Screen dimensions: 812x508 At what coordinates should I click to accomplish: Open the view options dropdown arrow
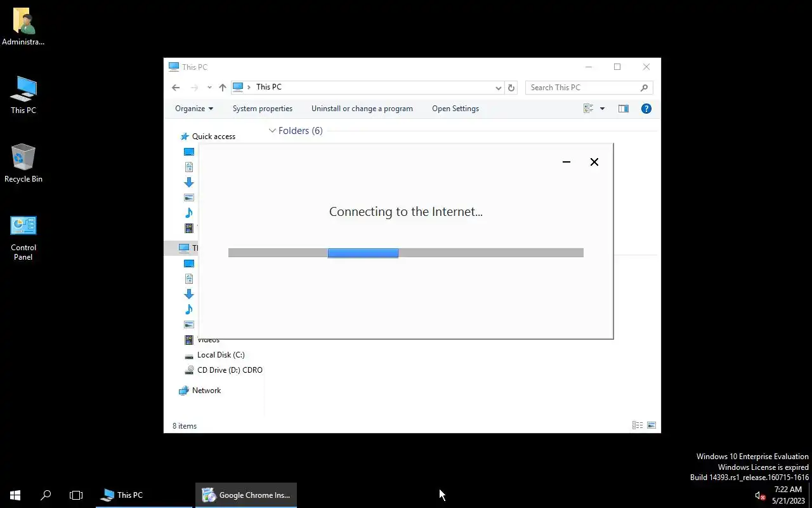coord(602,109)
